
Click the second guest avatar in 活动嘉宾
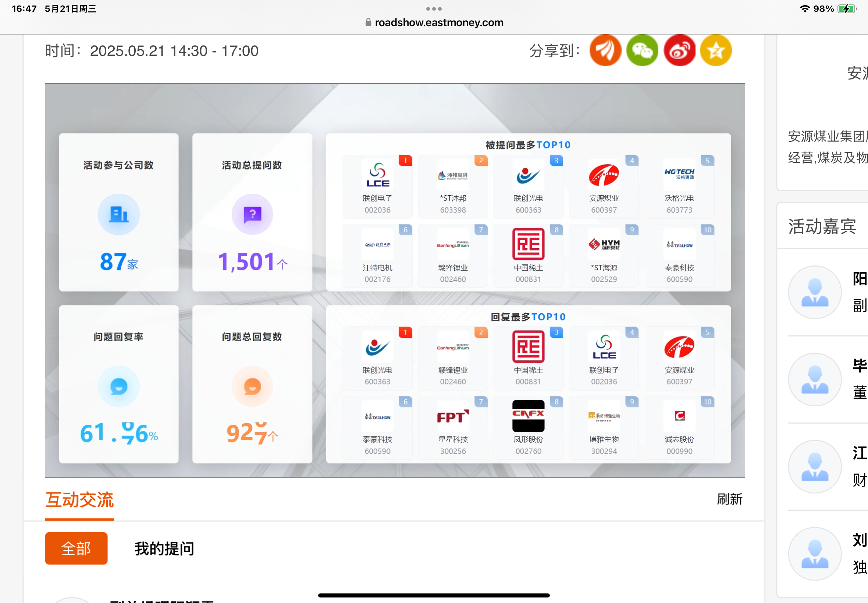click(815, 379)
